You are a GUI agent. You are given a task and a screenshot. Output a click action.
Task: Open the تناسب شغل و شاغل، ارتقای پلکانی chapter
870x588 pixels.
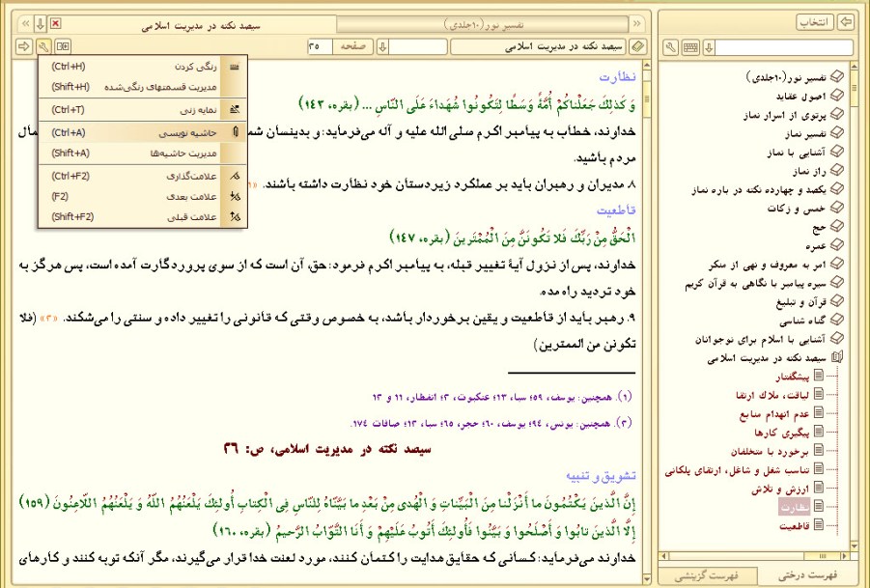pos(737,470)
